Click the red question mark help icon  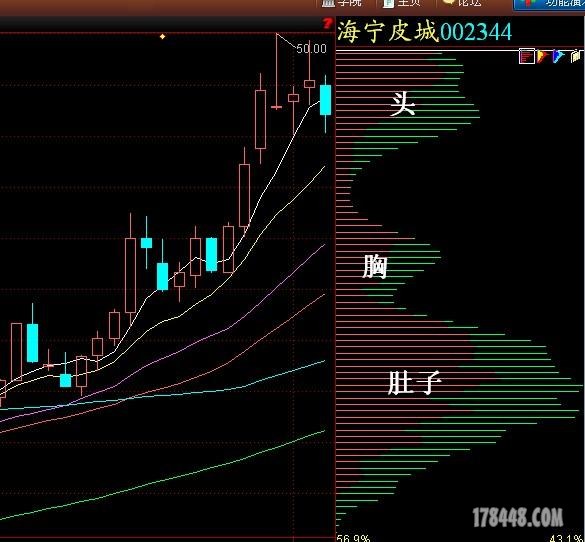click(327, 24)
